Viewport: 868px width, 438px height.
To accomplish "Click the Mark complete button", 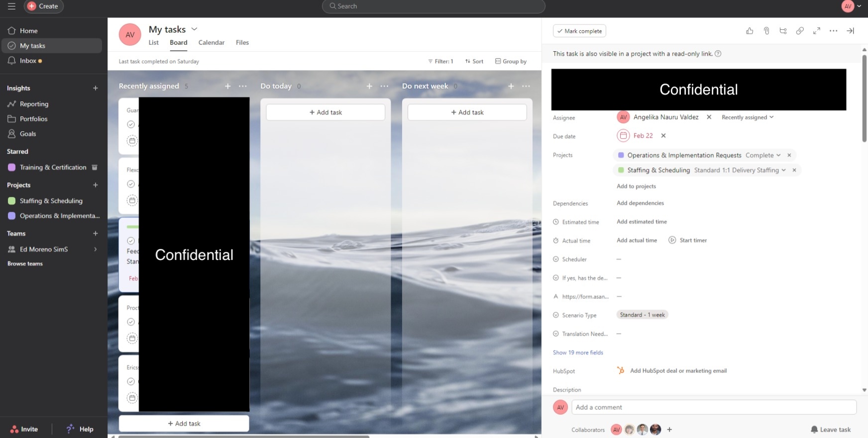I will click(x=579, y=31).
